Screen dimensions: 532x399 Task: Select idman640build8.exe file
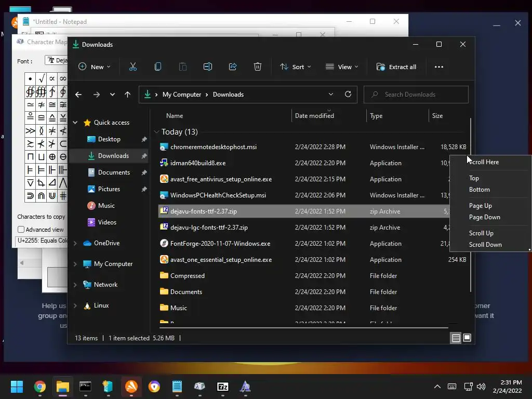[198, 163]
